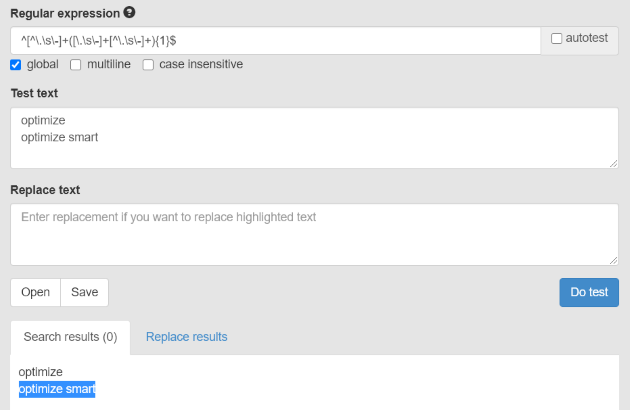This screenshot has width=630, height=410.
Task: Click the 'optimize' line in results
Action: (x=41, y=372)
